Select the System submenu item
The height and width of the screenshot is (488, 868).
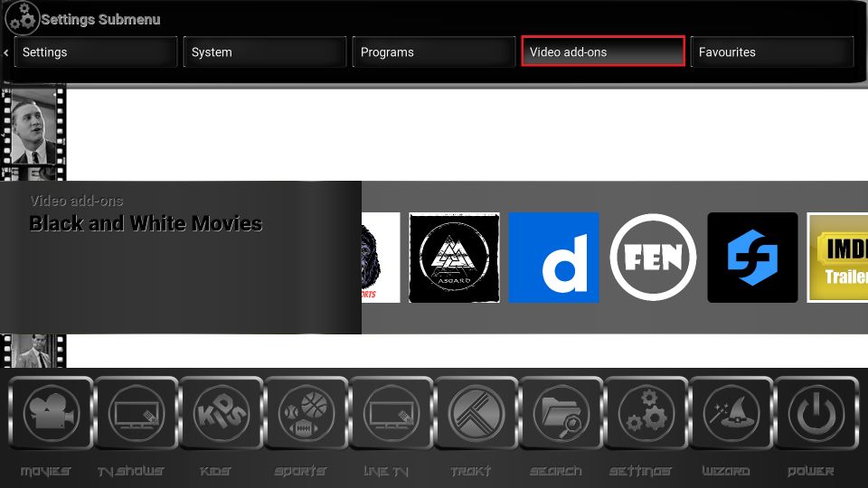point(265,52)
